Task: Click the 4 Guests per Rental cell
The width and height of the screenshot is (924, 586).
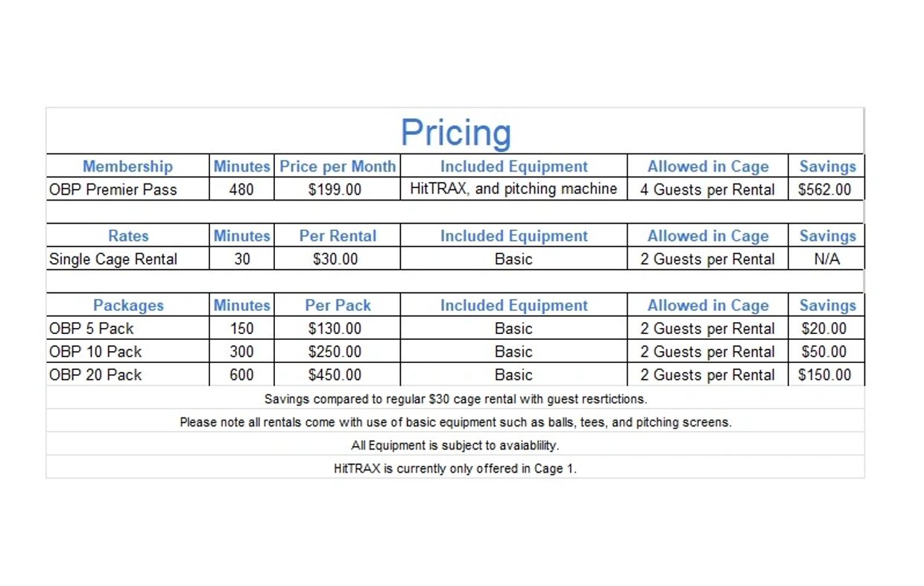Action: [707, 189]
